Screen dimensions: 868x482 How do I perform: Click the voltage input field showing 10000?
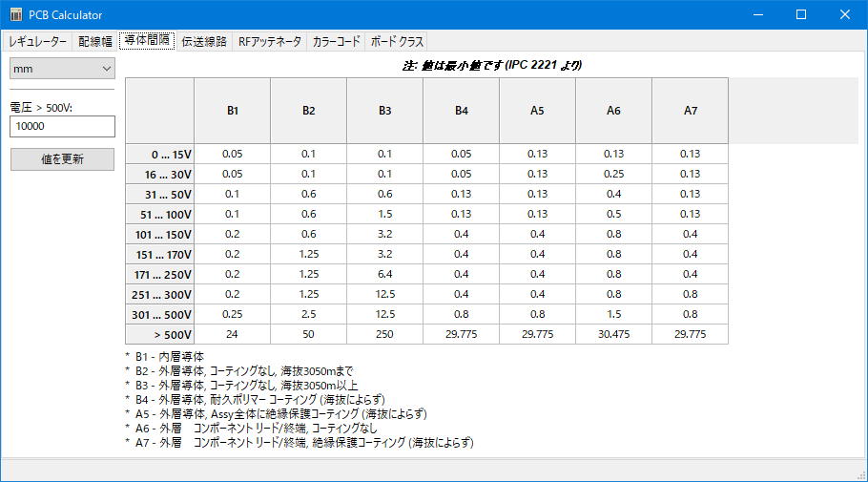pyautogui.click(x=62, y=126)
